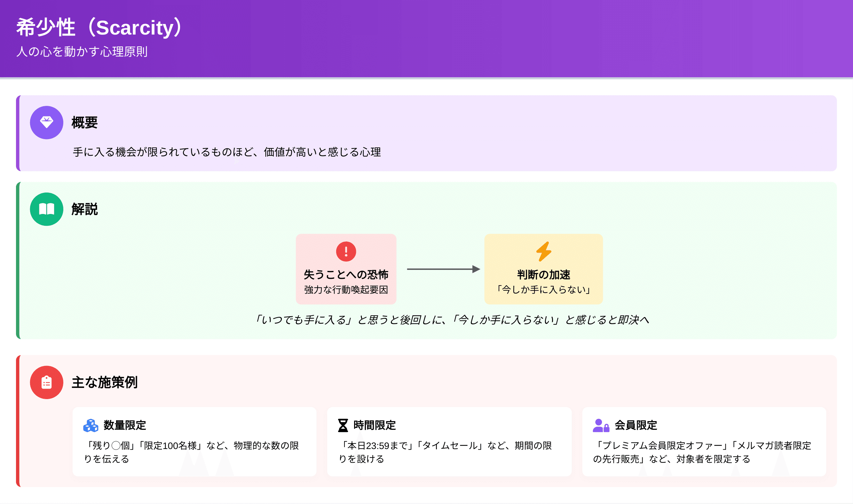Click the 数量限定 card title
Screen dimensions: 853x504
(125, 425)
